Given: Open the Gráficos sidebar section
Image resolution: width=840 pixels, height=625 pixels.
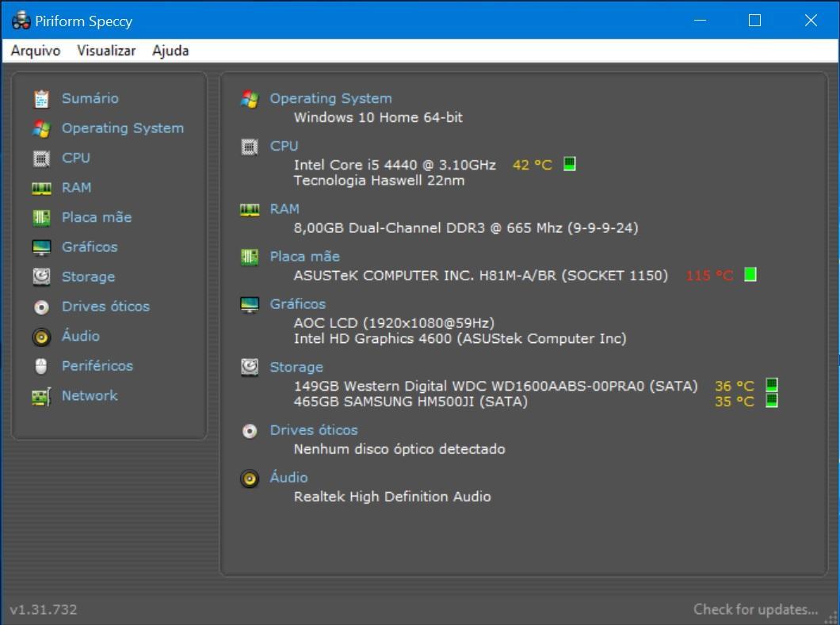Looking at the screenshot, I should click(x=90, y=247).
